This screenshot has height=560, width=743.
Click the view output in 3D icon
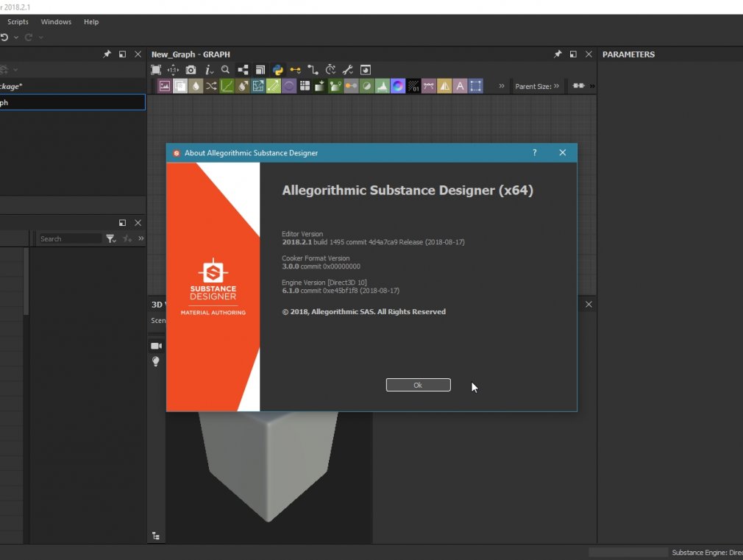point(366,70)
